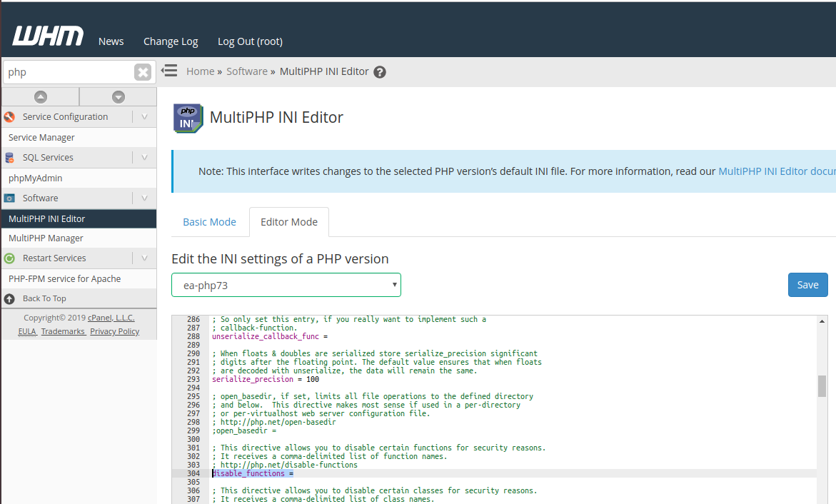Click the Service Configuration icon
Viewport: 836px width, 504px height.
(9, 116)
